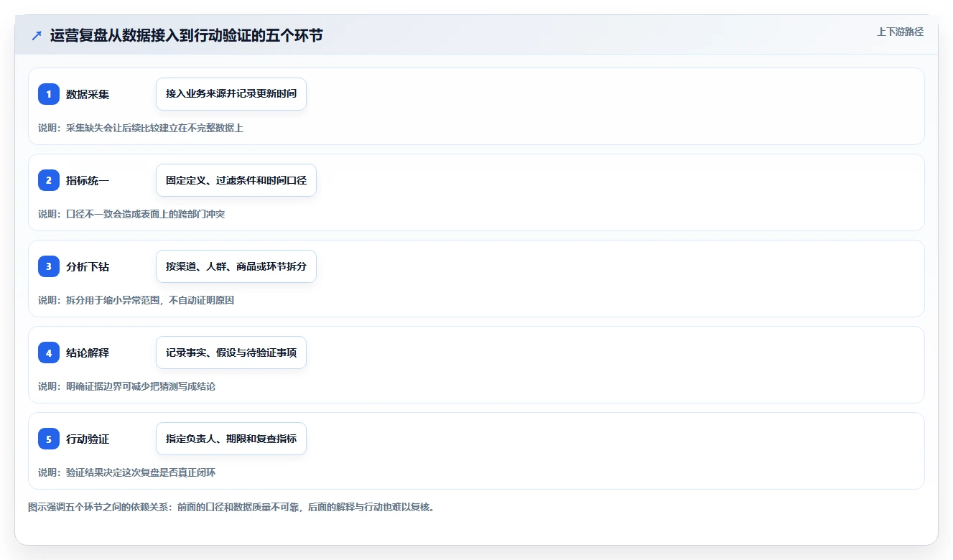Click the step 3 number badge

(x=49, y=266)
